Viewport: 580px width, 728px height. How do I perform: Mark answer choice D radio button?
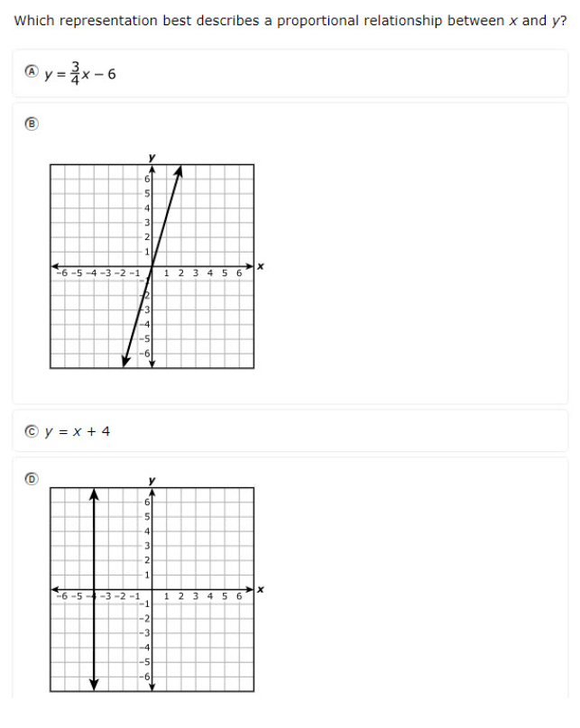(x=30, y=479)
